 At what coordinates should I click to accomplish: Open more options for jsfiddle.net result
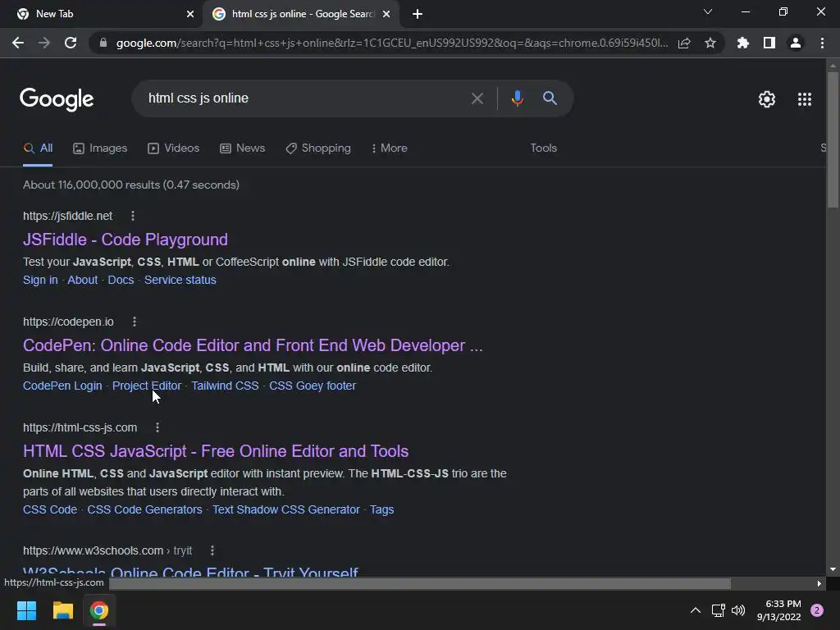[x=133, y=216]
